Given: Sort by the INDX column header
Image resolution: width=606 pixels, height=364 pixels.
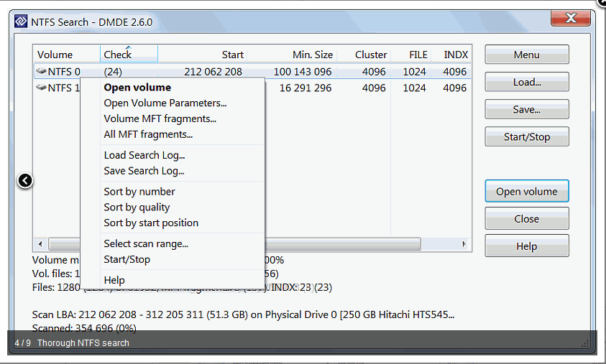Looking at the screenshot, I should click(x=451, y=55).
